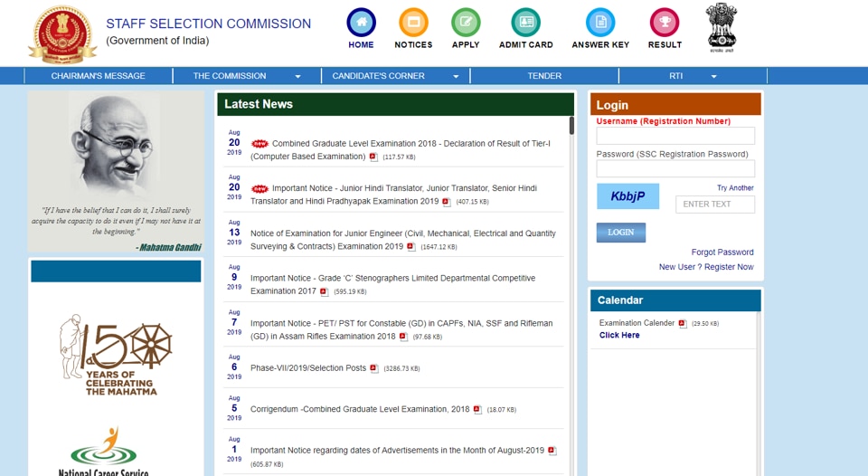The height and width of the screenshot is (476, 868).
Task: Click the Try Another captcha link
Action: (x=735, y=188)
